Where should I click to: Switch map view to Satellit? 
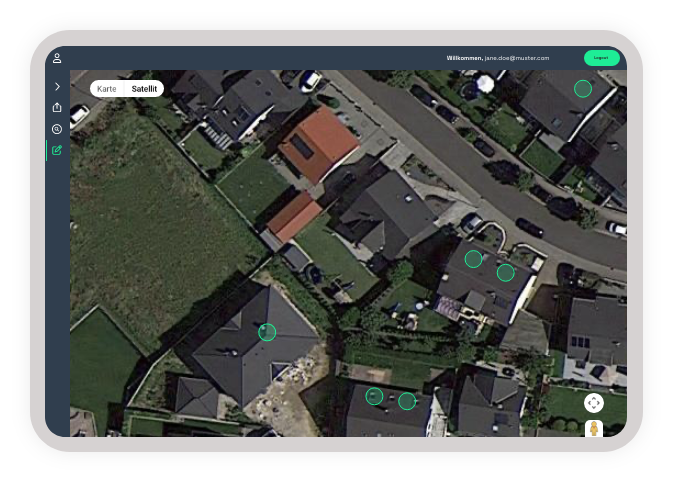145,89
